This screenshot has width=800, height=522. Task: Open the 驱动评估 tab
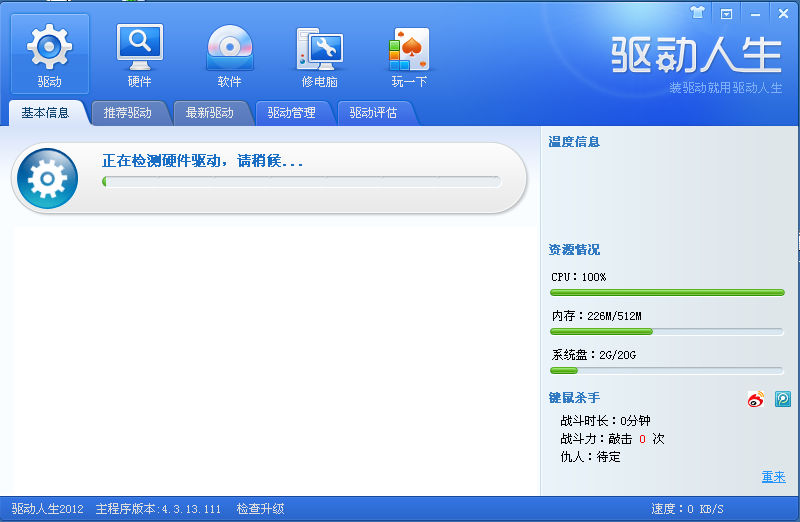coord(373,113)
